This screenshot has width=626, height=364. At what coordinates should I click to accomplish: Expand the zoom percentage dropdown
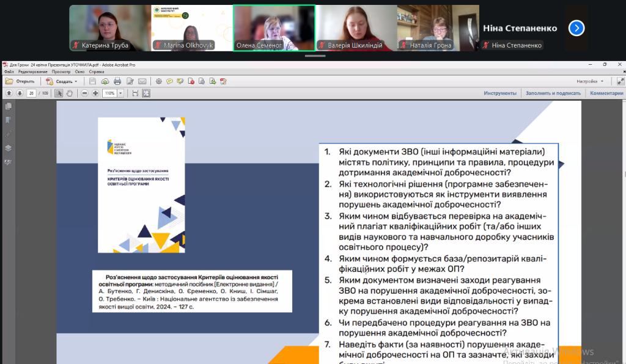pos(120,93)
